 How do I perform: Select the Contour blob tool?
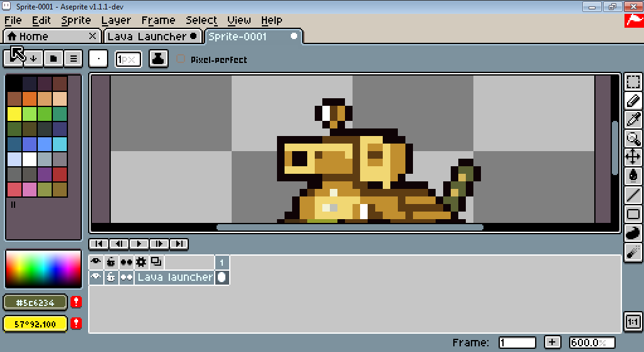coord(633,232)
